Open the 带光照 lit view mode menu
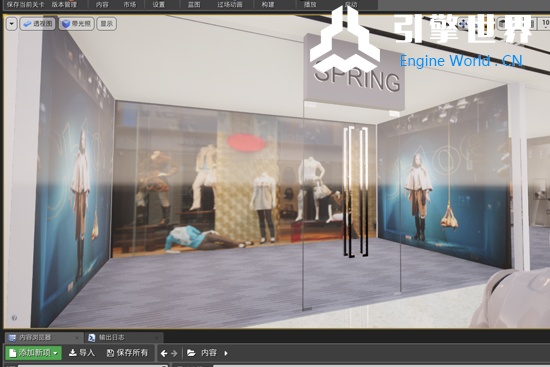 pyautogui.click(x=76, y=24)
